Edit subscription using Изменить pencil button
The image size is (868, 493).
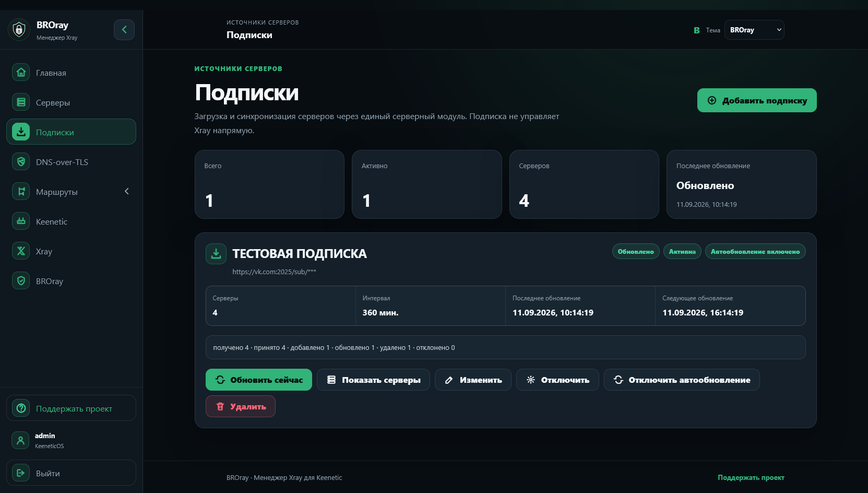click(473, 380)
